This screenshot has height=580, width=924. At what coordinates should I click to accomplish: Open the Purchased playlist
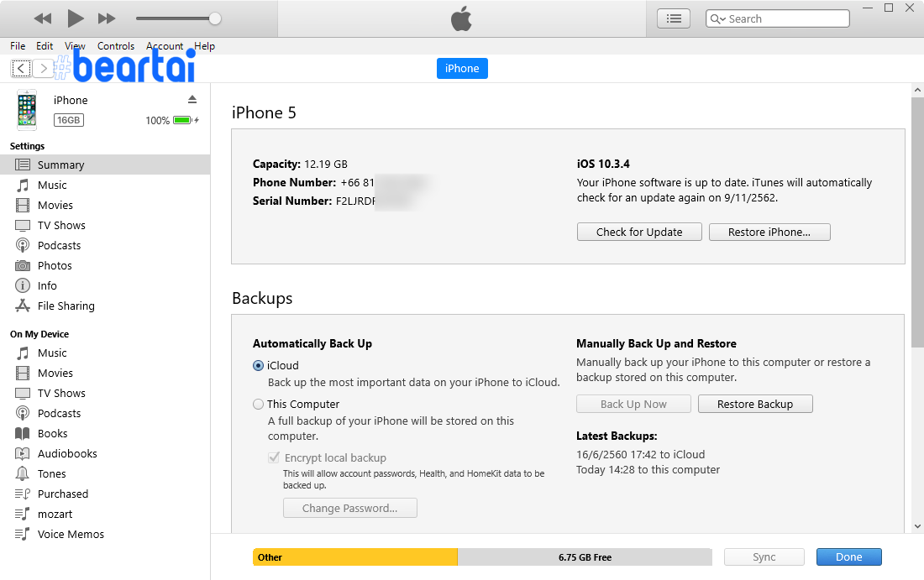pos(105,494)
